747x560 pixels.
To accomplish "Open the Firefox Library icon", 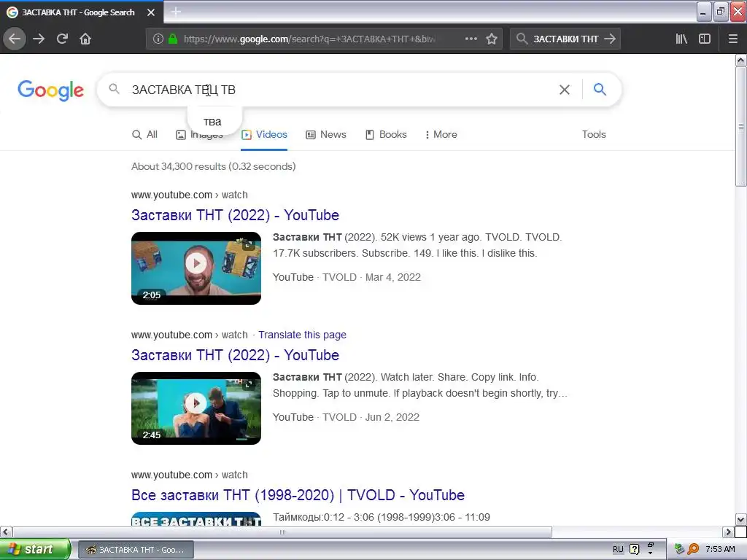I will (x=681, y=39).
